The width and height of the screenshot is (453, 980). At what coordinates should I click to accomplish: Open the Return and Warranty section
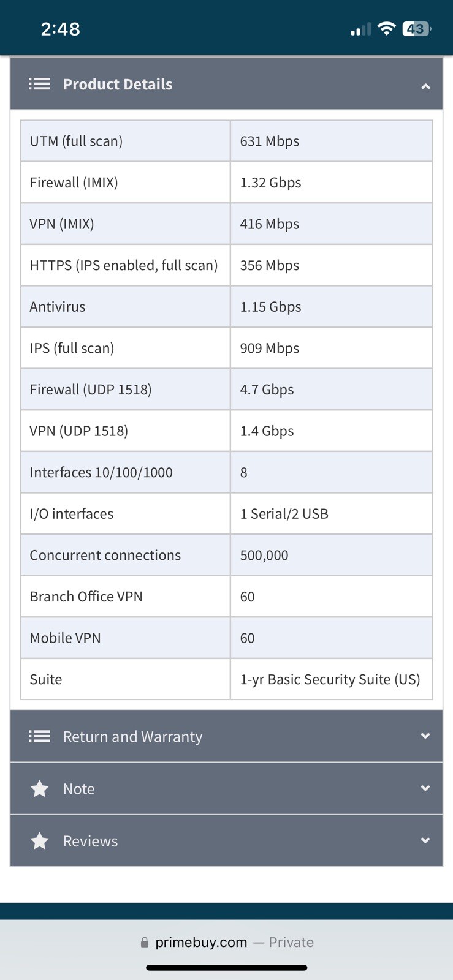132,736
